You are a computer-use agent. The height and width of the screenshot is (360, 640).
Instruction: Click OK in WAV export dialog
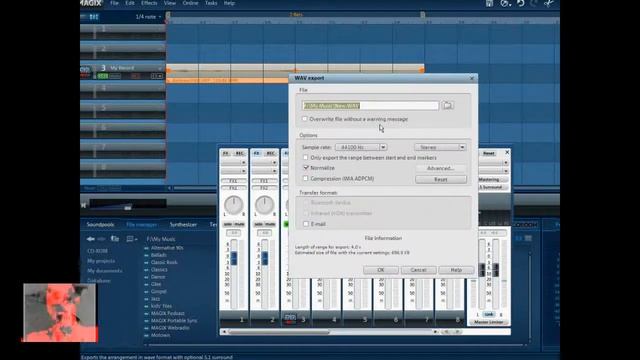380,270
